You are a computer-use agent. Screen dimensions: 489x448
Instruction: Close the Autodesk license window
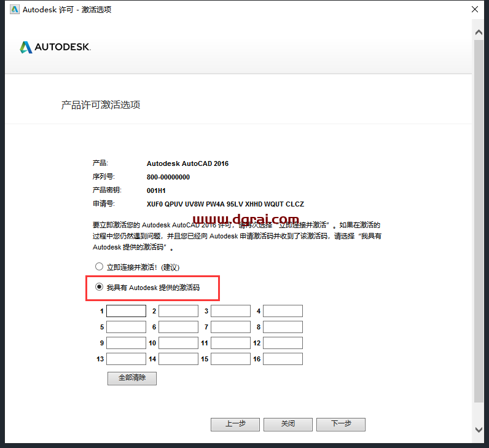(x=475, y=9)
